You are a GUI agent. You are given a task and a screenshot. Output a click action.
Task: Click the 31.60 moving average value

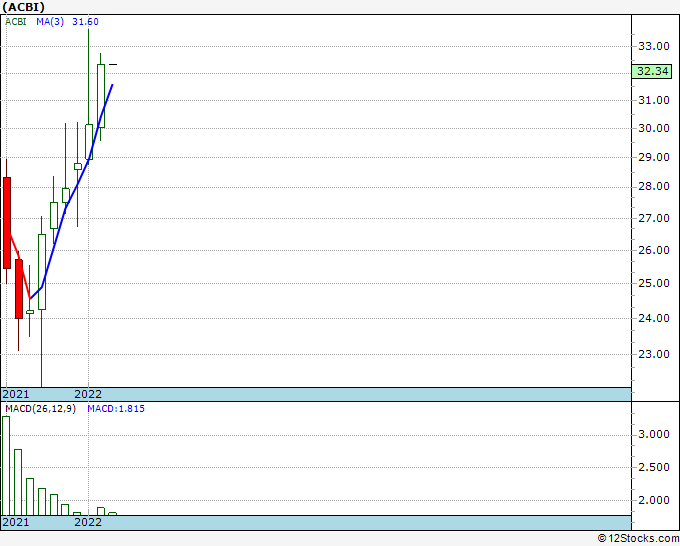[x=85, y=21]
